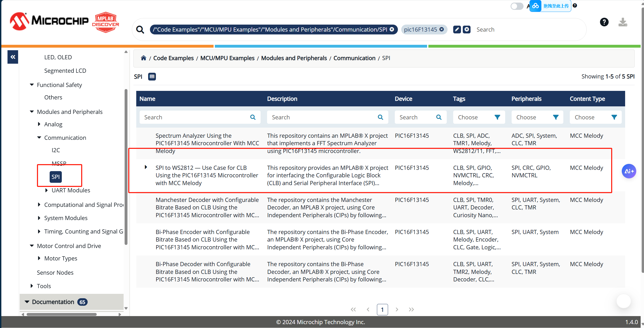Image resolution: width=644 pixels, height=328 pixels.
Task: Click the Documentation count badge 65
Action: 82,302
